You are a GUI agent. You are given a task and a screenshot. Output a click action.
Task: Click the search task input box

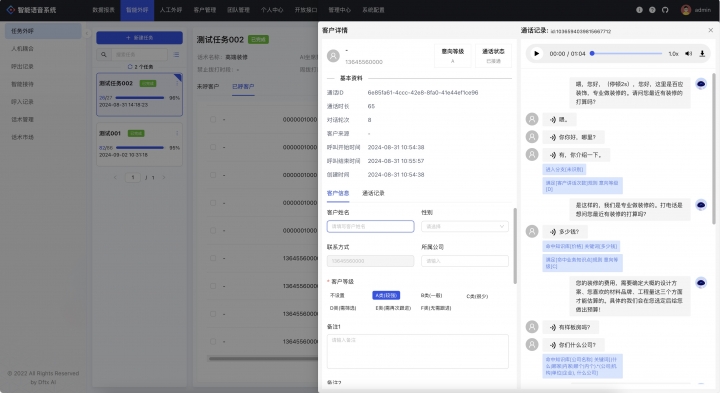tap(139, 55)
